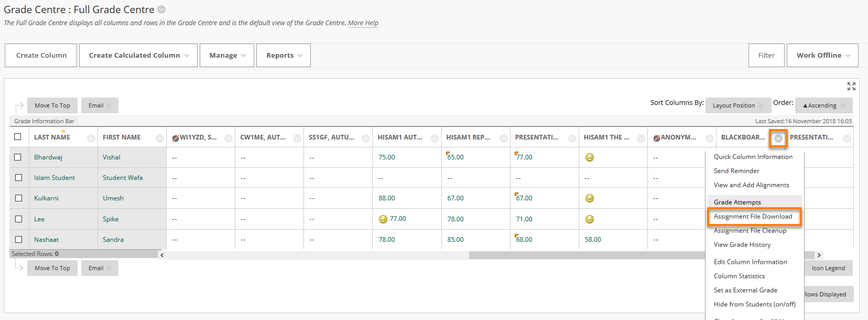Open the bottom Email dropdown

click(x=100, y=268)
